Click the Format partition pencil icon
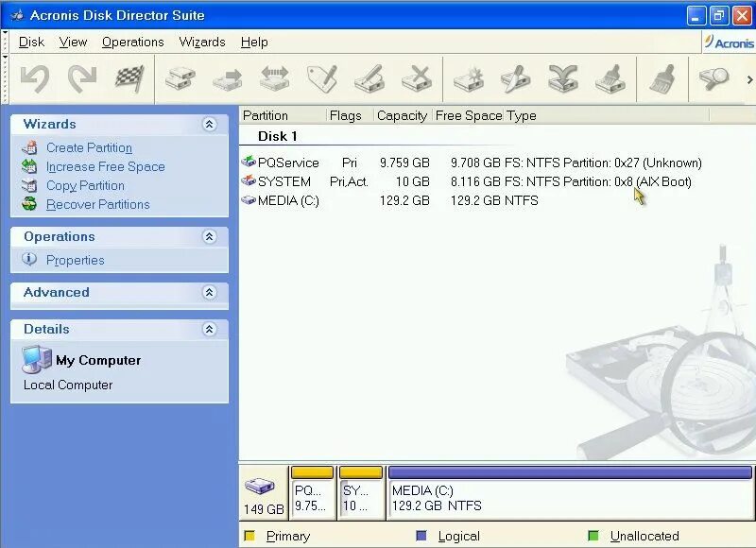 [369, 78]
